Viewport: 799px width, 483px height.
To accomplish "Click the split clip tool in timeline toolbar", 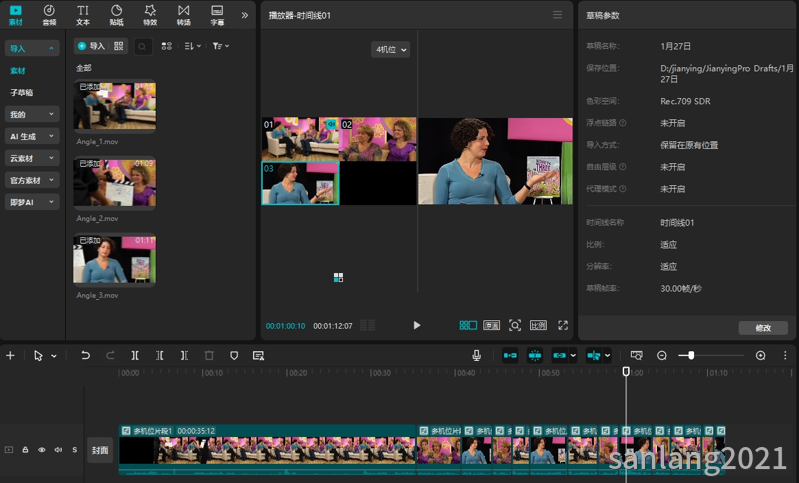I will coord(135,355).
